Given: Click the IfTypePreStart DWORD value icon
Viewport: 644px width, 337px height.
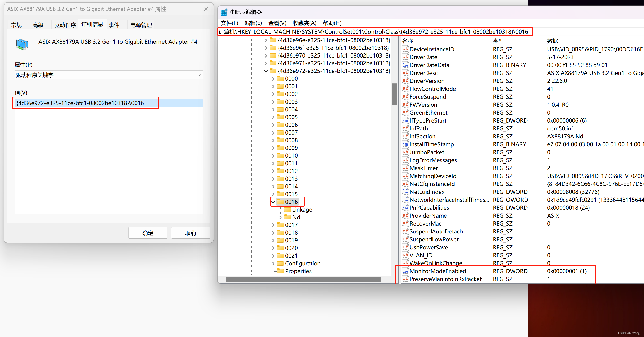Looking at the screenshot, I should tap(405, 120).
